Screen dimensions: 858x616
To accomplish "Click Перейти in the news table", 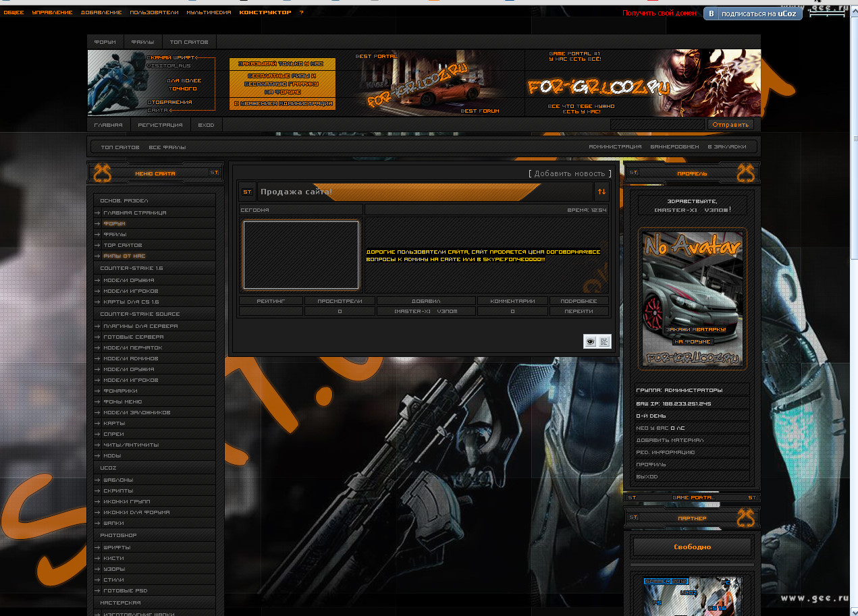I will (x=579, y=311).
